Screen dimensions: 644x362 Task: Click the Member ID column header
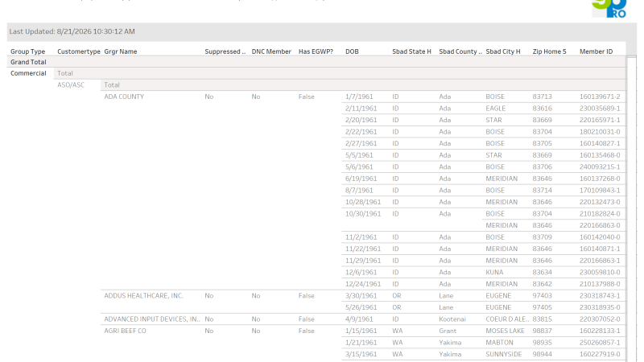pos(596,51)
